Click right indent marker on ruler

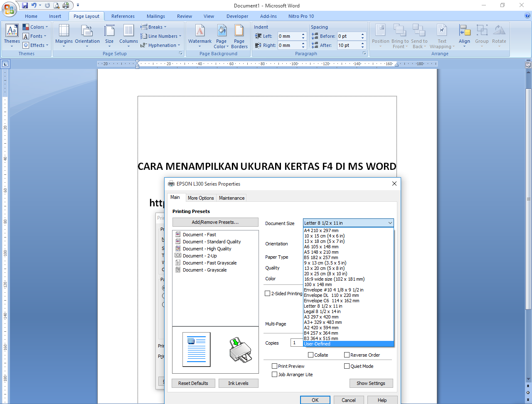(397, 65)
